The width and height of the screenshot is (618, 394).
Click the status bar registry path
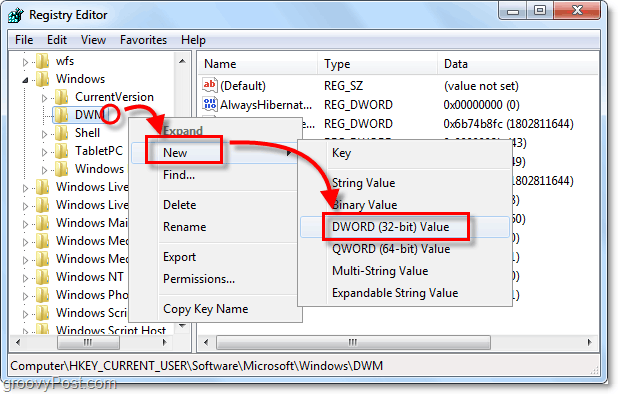[197, 366]
